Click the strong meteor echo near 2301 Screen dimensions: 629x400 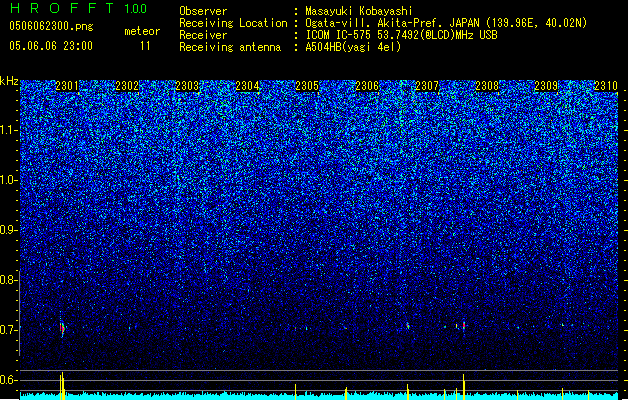coord(62,328)
